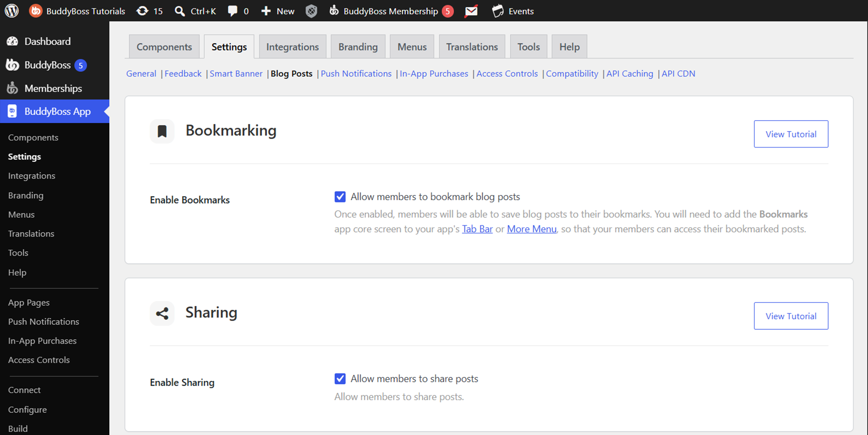Open App Pages in sidebar
The height and width of the screenshot is (435, 868).
28,302
